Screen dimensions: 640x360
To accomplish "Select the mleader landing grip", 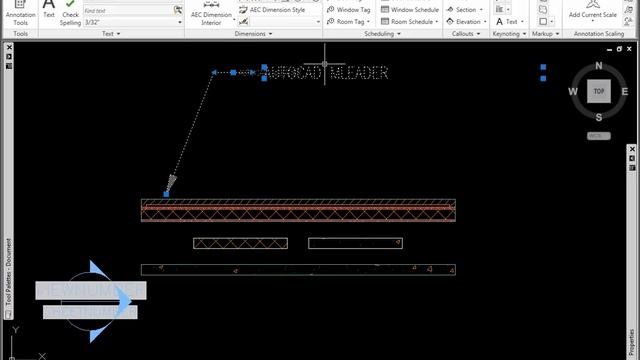I will tap(233, 73).
